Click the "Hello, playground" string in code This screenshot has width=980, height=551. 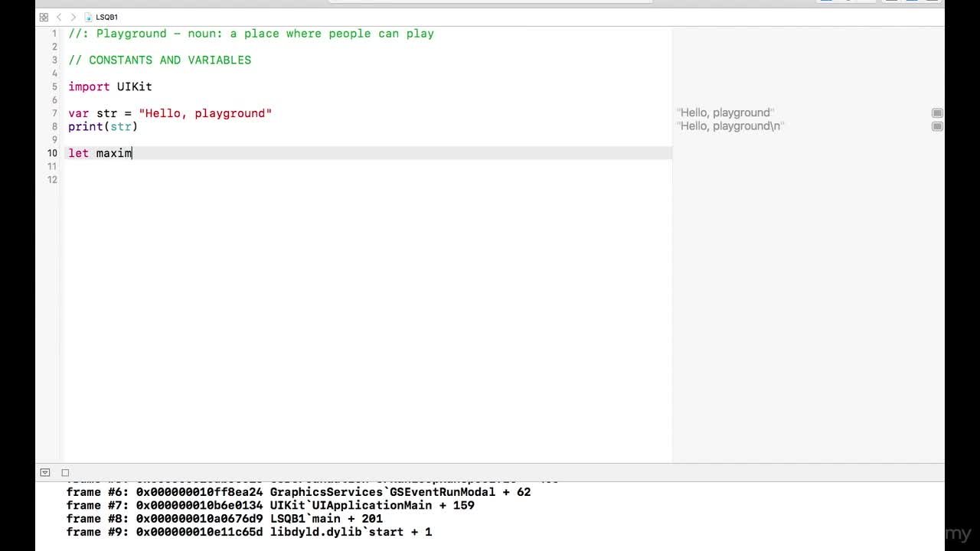pos(205,113)
